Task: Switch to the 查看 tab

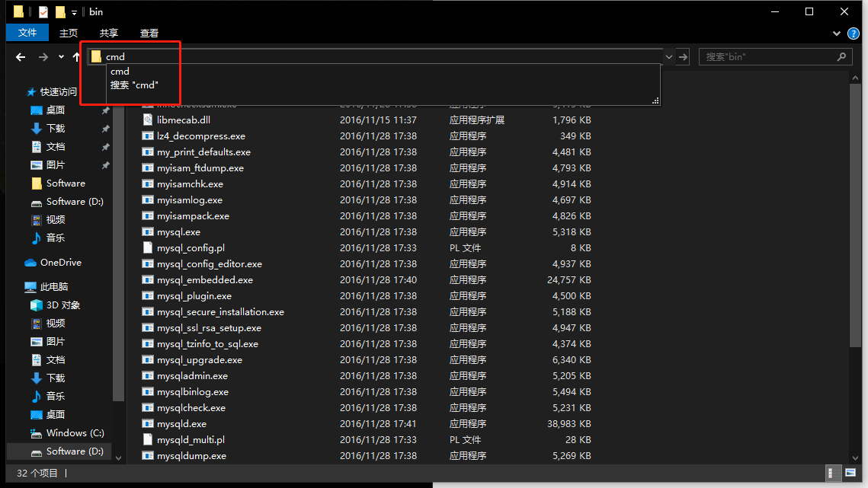Action: (149, 33)
